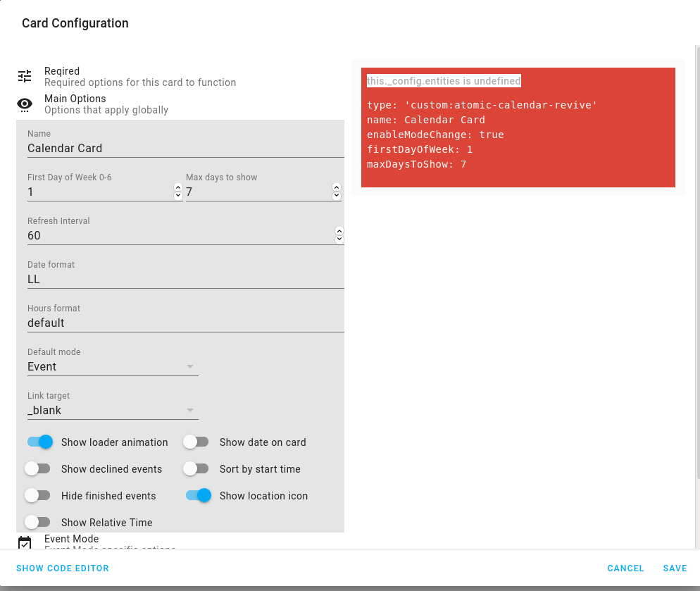Open the Link target dropdown
700x591 pixels.
coord(189,410)
